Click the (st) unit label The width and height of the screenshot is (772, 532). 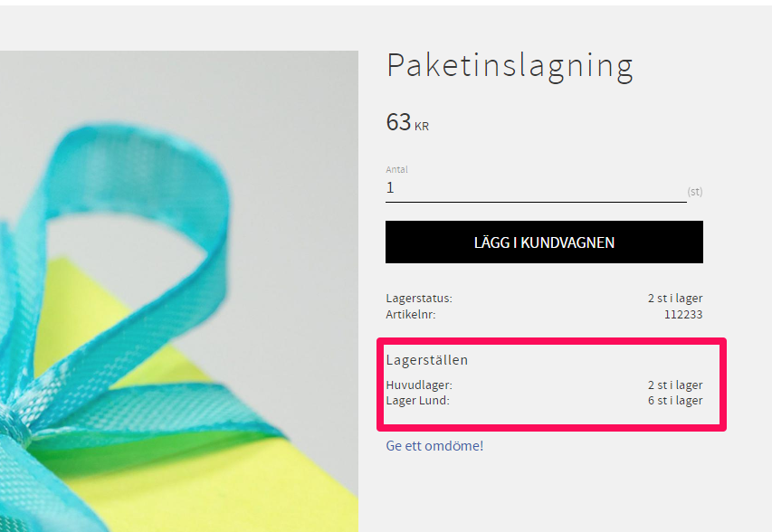point(695,192)
